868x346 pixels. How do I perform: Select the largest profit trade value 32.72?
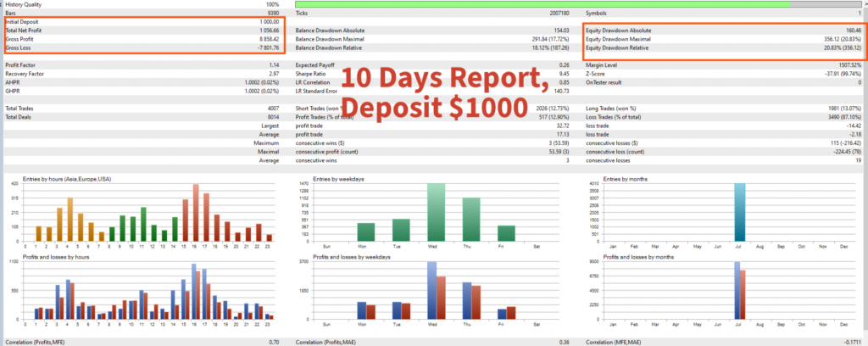[563, 126]
